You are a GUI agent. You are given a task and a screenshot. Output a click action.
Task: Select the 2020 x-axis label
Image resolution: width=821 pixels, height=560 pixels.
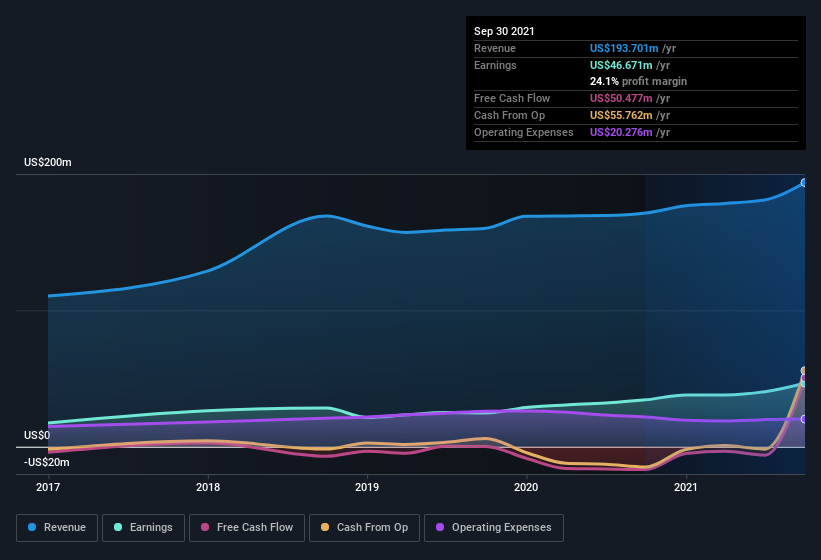coord(526,487)
